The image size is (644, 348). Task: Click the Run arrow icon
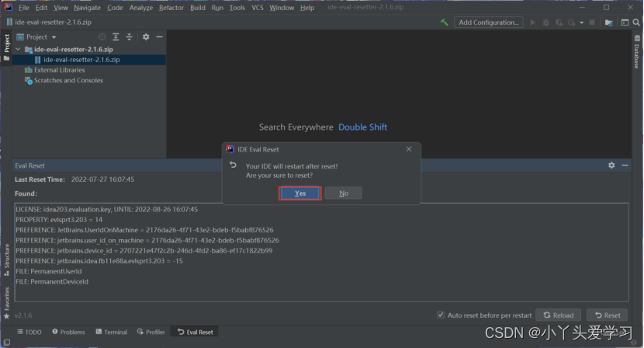(x=533, y=23)
